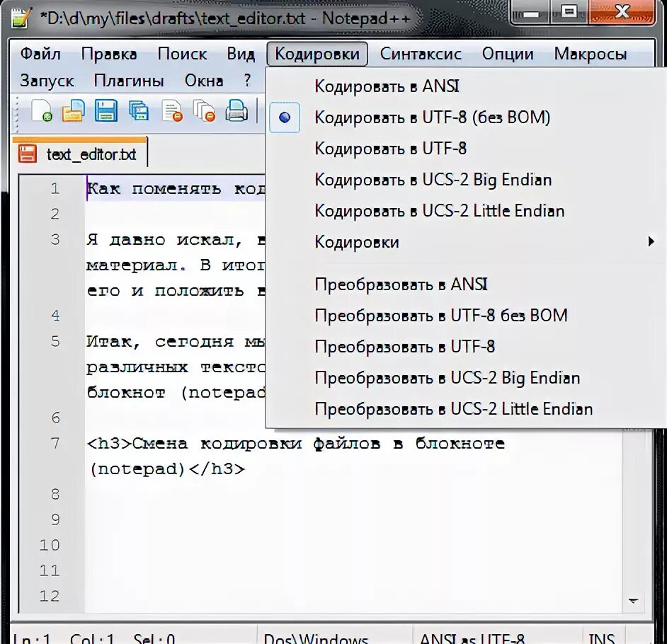Click the INS status bar indicator
The image size is (667, 644).
pos(601,638)
